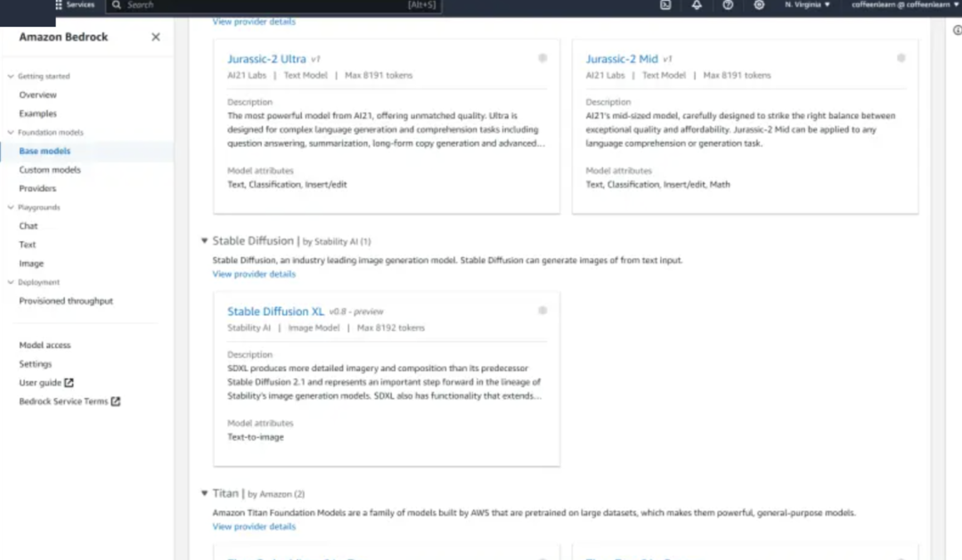Open Model access page
This screenshot has height=560, width=962.
coord(45,345)
